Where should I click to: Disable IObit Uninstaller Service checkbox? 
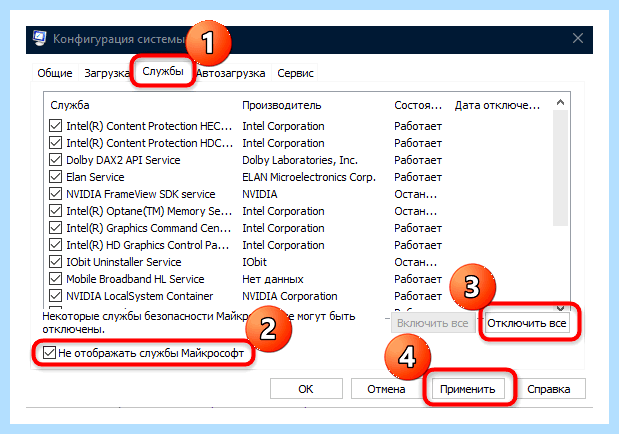pos(55,262)
